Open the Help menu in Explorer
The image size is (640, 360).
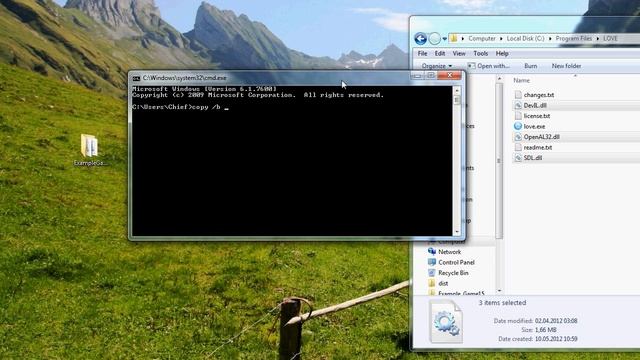pos(502,53)
